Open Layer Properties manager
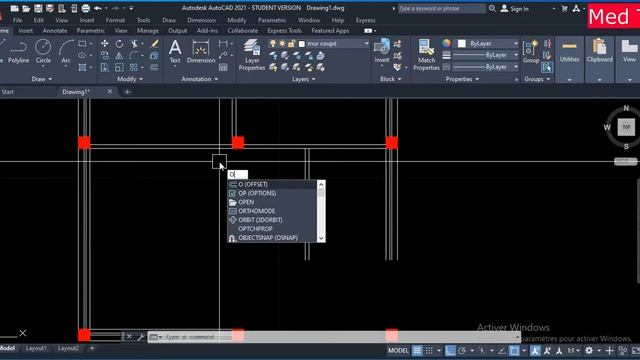Screen dimensions: 640x360 (x=252, y=55)
